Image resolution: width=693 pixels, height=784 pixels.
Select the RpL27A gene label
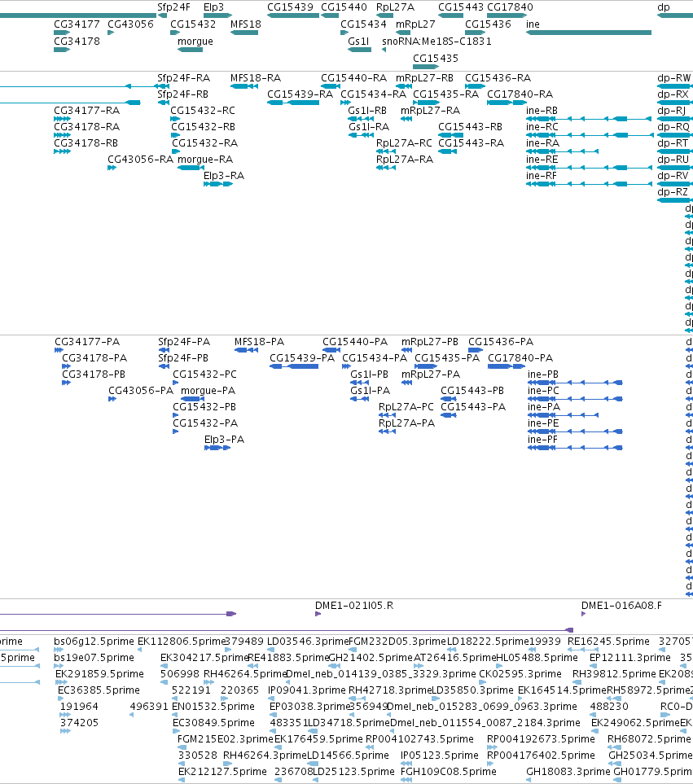pos(395,7)
